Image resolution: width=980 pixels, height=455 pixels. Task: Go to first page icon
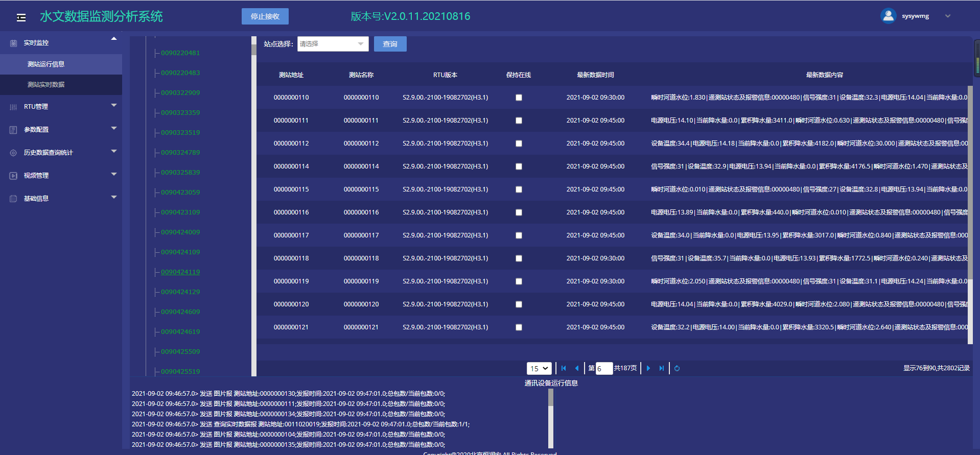coord(564,368)
